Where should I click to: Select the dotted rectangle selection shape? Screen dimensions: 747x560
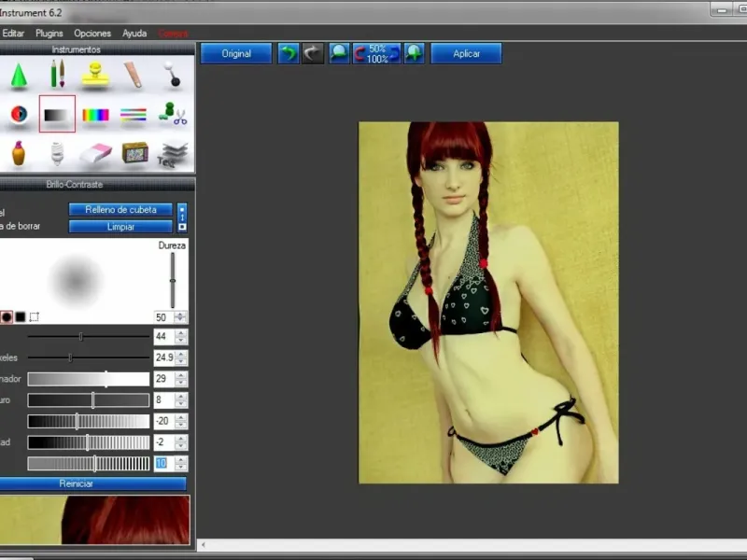pos(35,317)
